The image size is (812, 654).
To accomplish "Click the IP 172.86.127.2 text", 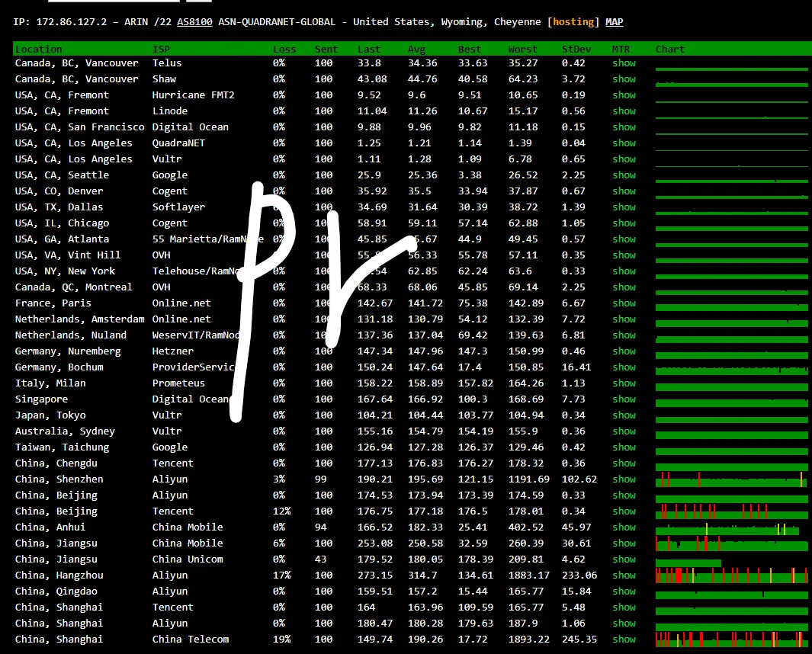I will pos(72,22).
